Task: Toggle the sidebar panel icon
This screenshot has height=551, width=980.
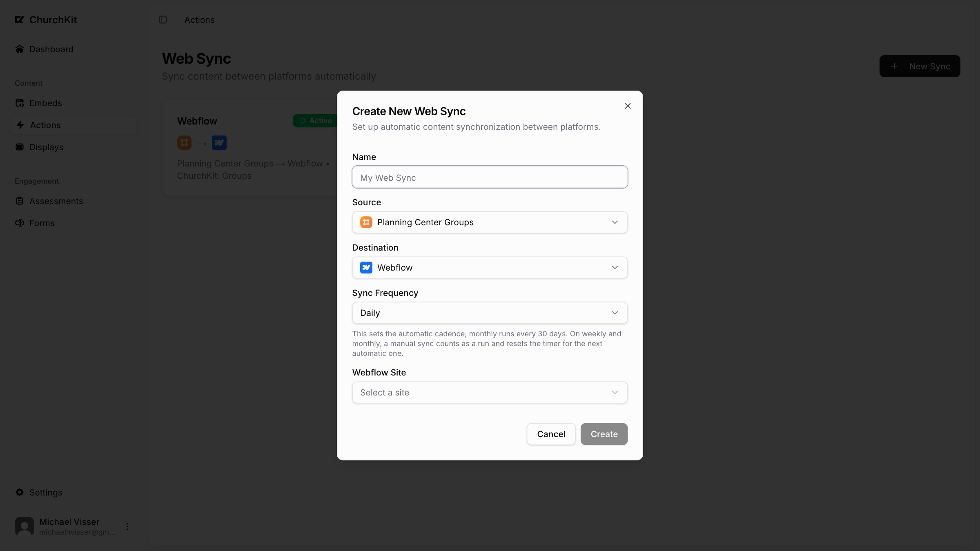Action: (x=163, y=20)
